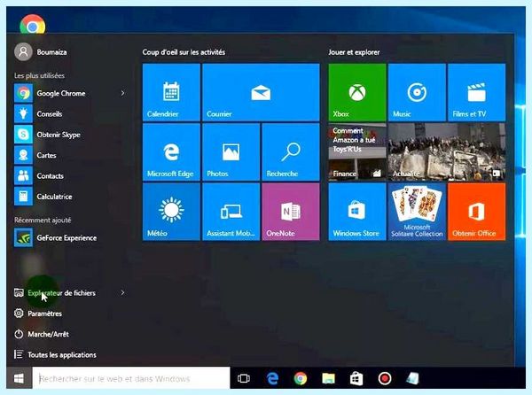Open the Actualité news tile
Viewport: 532px width, 395px height.
click(447, 152)
